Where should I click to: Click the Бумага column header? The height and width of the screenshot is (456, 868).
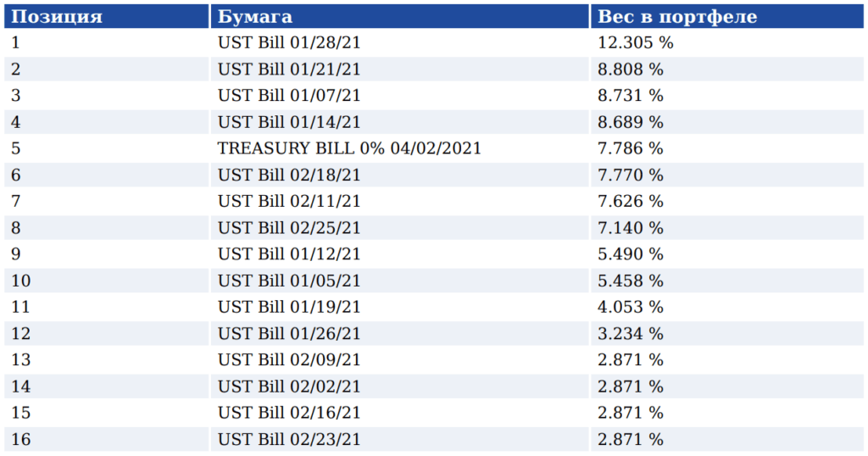coord(254,16)
